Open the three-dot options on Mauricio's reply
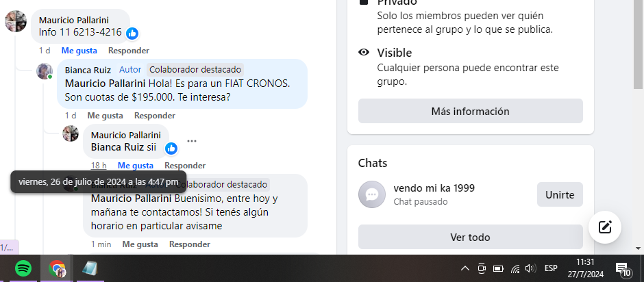Screen dimensions: 644x282 (x=192, y=141)
